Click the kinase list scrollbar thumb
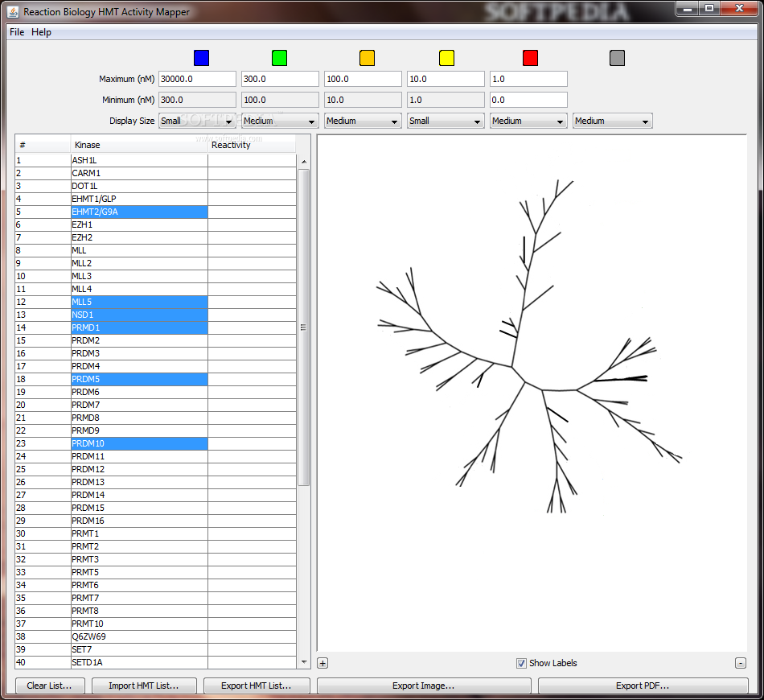The image size is (764, 700). click(x=304, y=327)
